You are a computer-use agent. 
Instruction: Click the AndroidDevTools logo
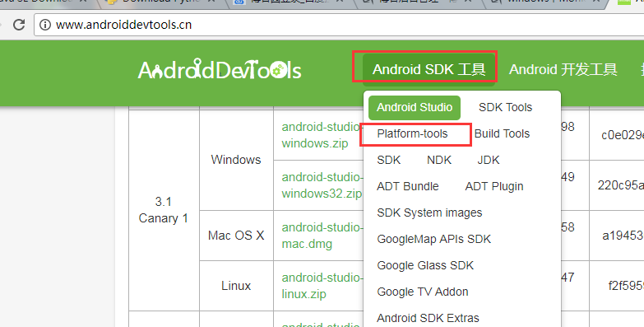tap(220, 69)
